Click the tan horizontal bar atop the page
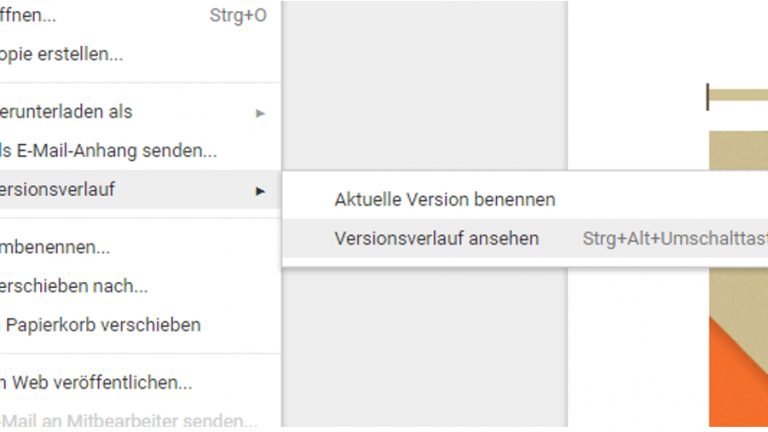Viewport: 768px width, 432px height. 738,97
